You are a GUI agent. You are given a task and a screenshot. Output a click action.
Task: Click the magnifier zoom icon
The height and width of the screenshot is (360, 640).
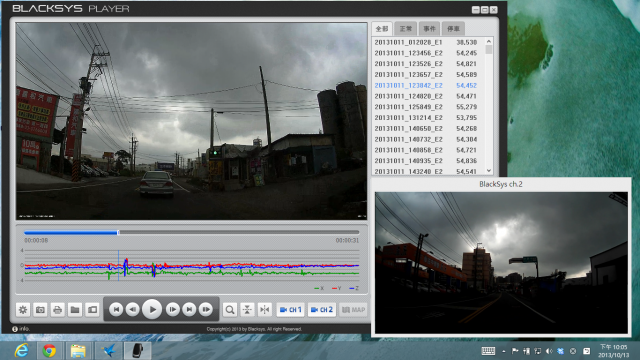[230, 310]
